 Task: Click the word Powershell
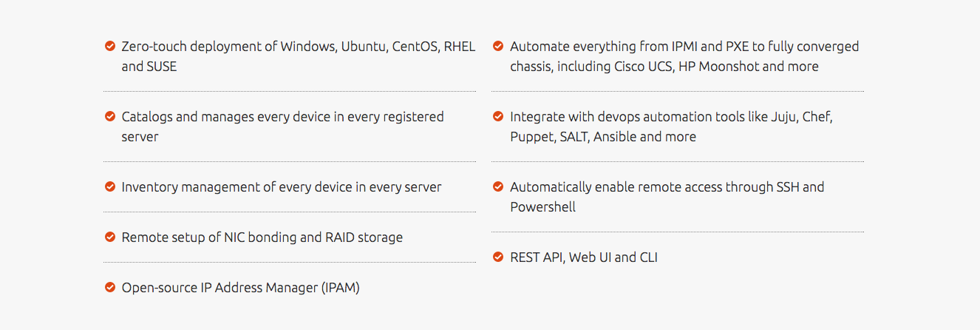click(543, 207)
